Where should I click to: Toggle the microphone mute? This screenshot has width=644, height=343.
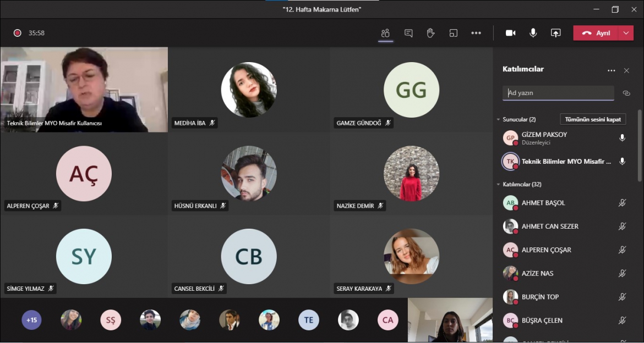pos(533,33)
